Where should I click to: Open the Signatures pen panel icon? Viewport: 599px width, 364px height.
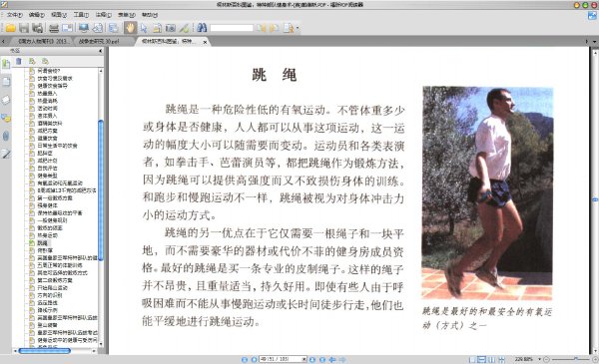click(x=6, y=154)
